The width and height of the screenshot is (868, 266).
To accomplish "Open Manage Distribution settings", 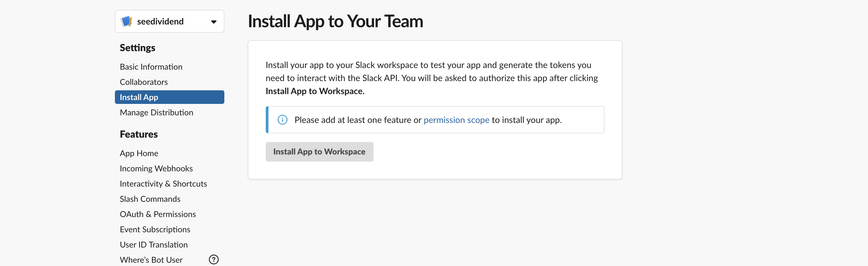I will click(156, 112).
